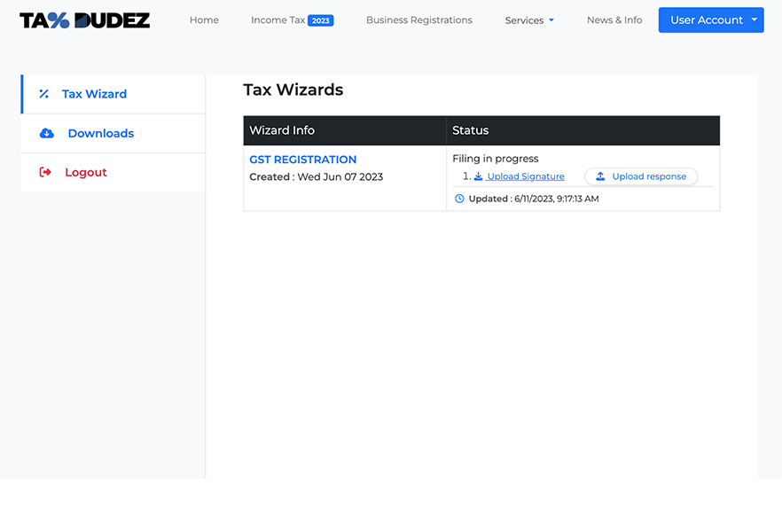782x532 pixels.
Task: Click the percent icon beside Tax Wizard
Action: click(x=43, y=94)
